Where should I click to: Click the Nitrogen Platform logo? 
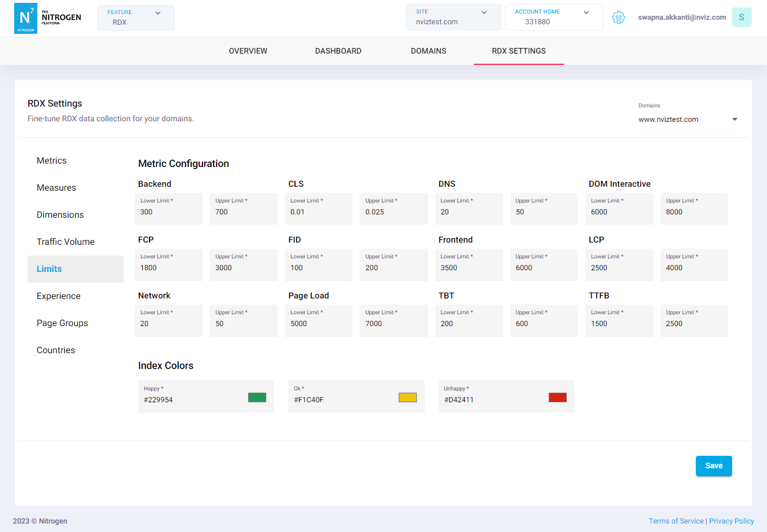48,18
